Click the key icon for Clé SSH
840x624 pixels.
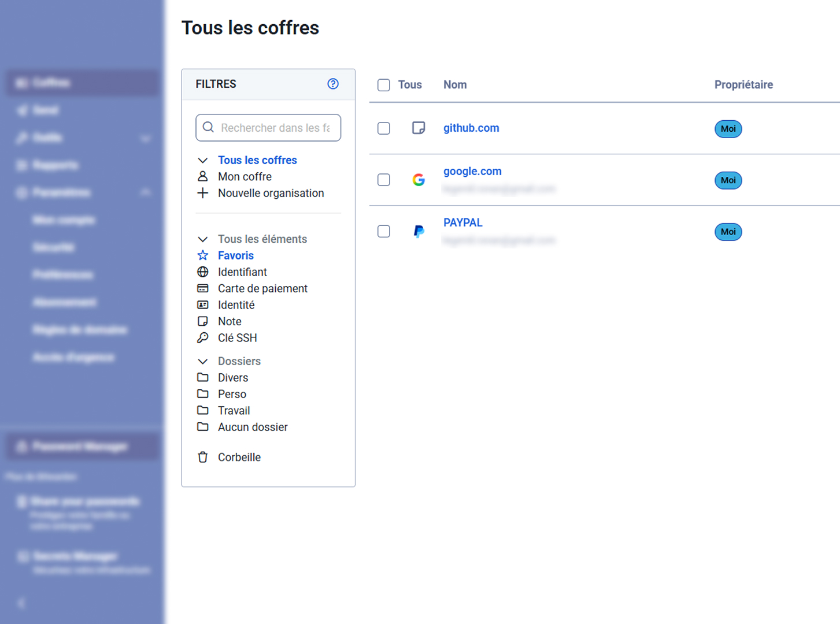202,338
